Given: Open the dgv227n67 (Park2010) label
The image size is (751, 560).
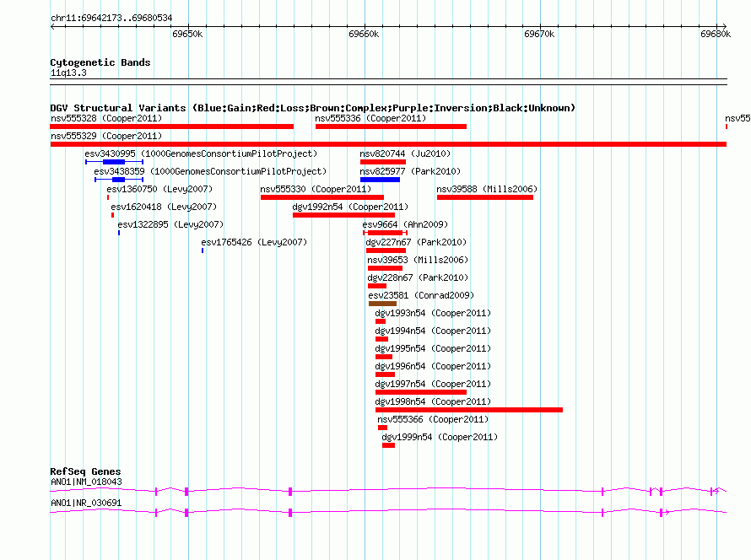Looking at the screenshot, I should [416, 242].
